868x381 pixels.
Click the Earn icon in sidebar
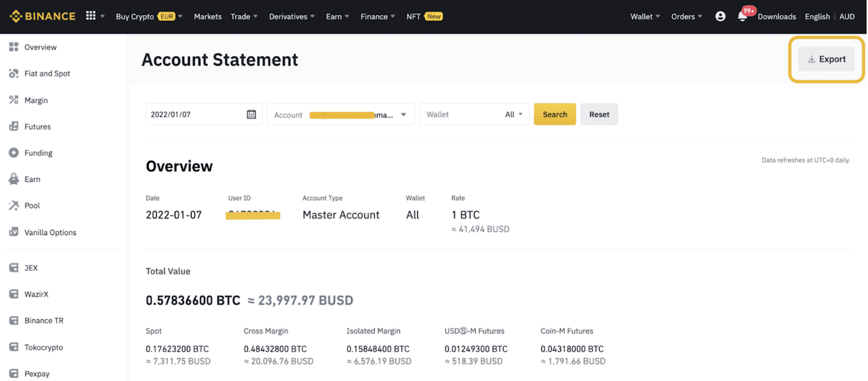[14, 179]
